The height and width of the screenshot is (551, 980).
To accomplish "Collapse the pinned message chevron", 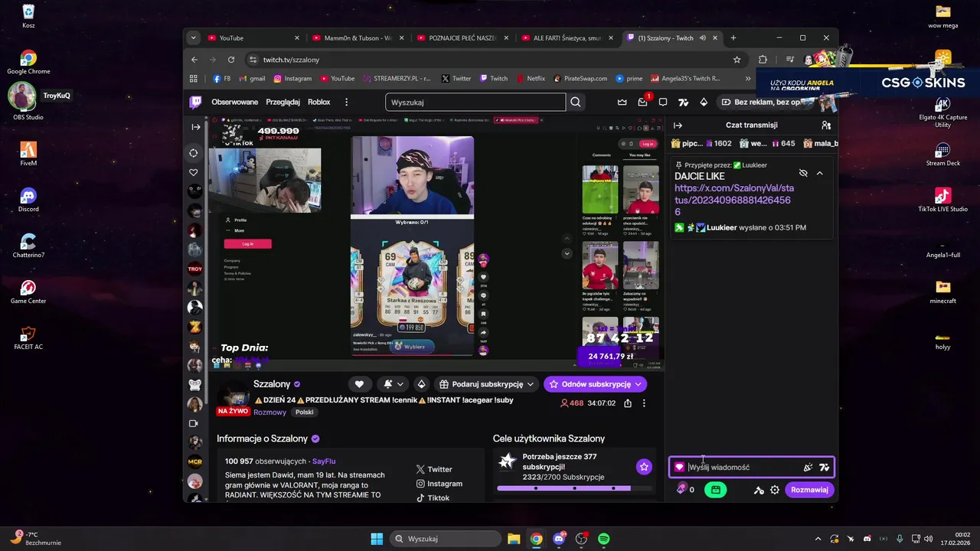I will click(x=819, y=173).
